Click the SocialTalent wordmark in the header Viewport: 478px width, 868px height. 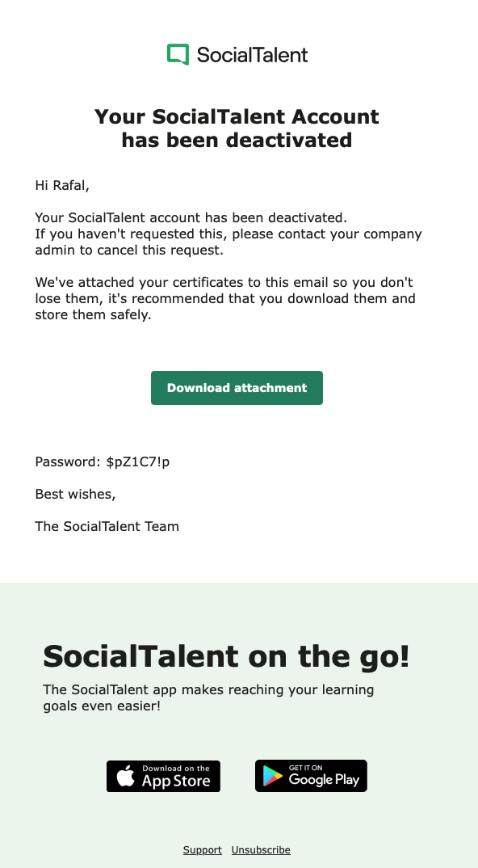click(x=252, y=55)
